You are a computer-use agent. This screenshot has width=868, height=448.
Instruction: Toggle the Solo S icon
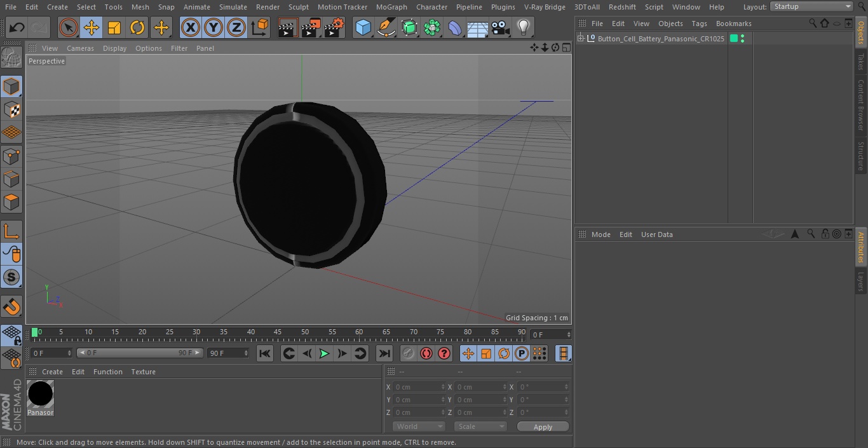(x=11, y=277)
